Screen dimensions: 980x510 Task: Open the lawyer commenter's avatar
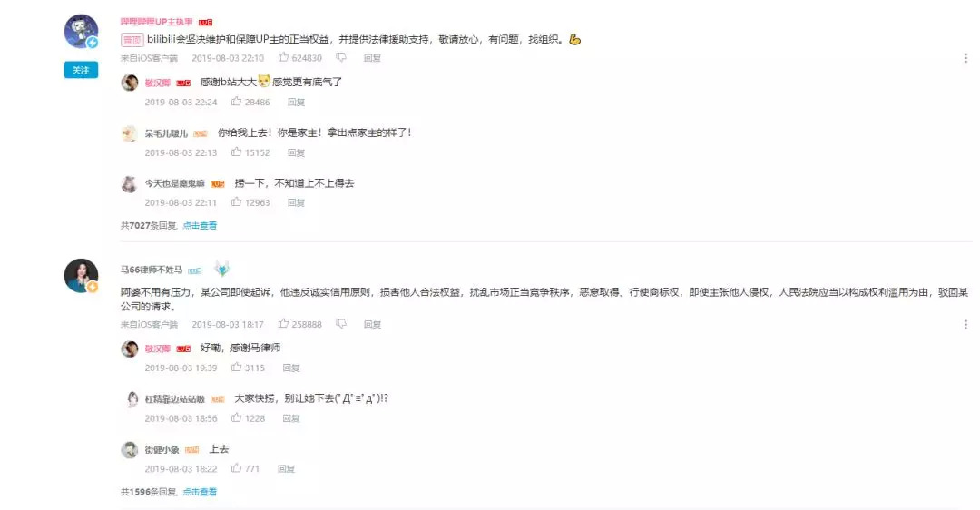tap(82, 276)
